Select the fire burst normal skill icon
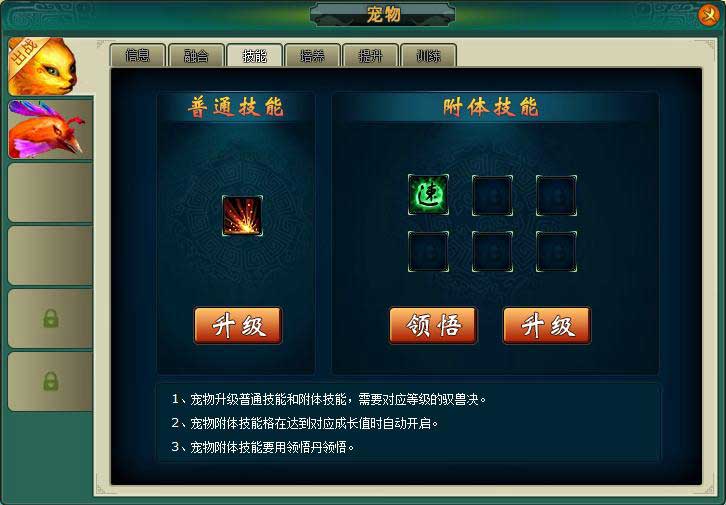726x505 pixels. pyautogui.click(x=242, y=216)
